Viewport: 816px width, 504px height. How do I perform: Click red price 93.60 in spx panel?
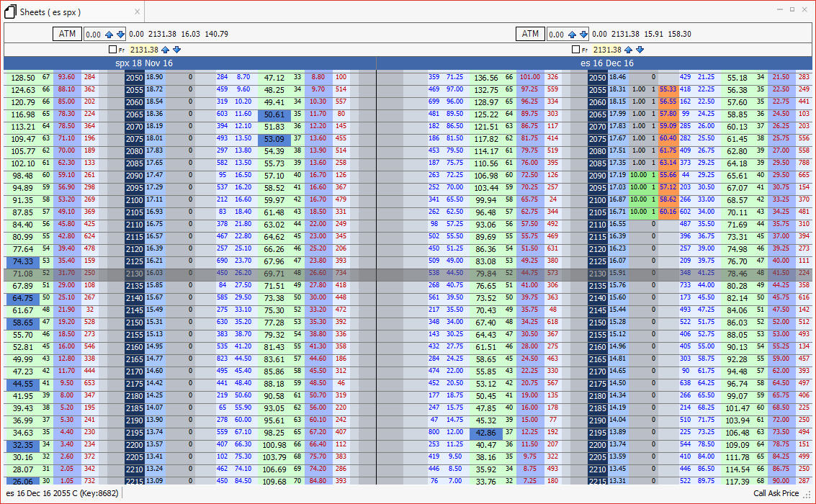66,77
